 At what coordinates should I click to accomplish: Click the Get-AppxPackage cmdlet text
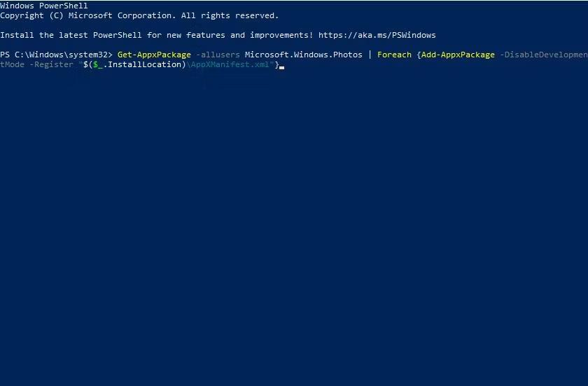coord(154,55)
